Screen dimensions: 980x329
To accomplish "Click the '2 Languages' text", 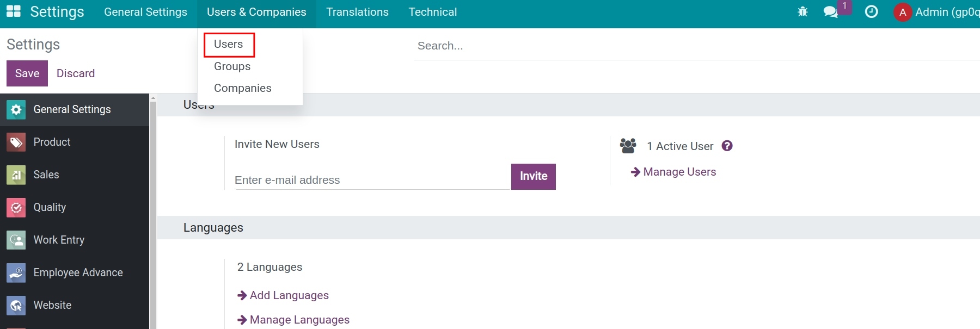I will 269,267.
